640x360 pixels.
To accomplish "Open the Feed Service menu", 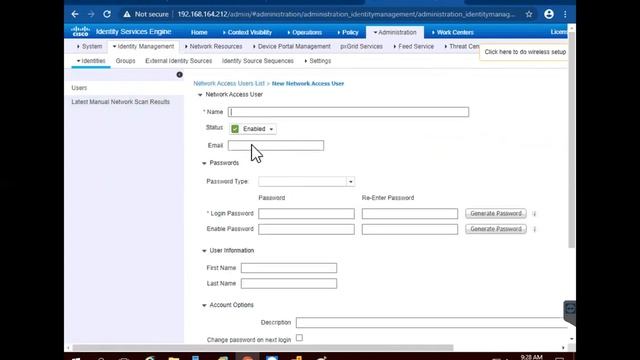I will tap(413, 47).
